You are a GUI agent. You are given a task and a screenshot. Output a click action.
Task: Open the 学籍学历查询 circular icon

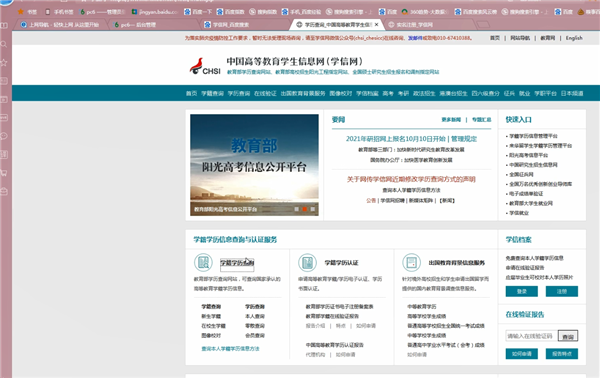click(x=203, y=262)
